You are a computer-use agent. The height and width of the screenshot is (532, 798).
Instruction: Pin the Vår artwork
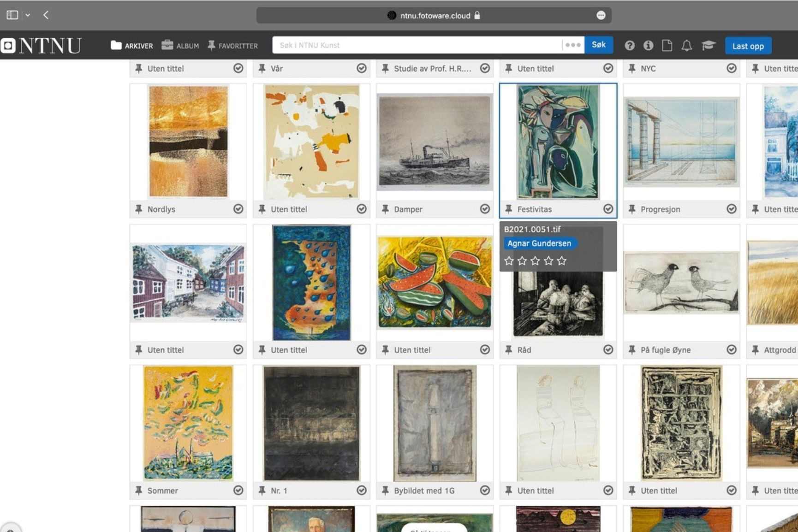click(262, 69)
